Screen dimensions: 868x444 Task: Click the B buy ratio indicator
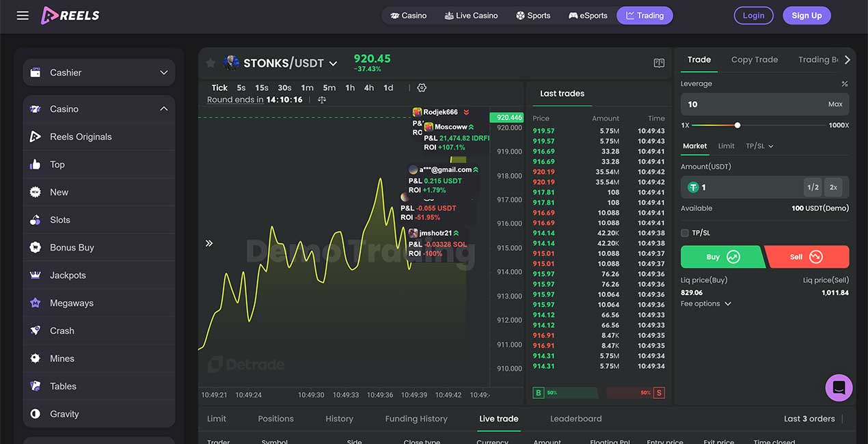coord(539,393)
